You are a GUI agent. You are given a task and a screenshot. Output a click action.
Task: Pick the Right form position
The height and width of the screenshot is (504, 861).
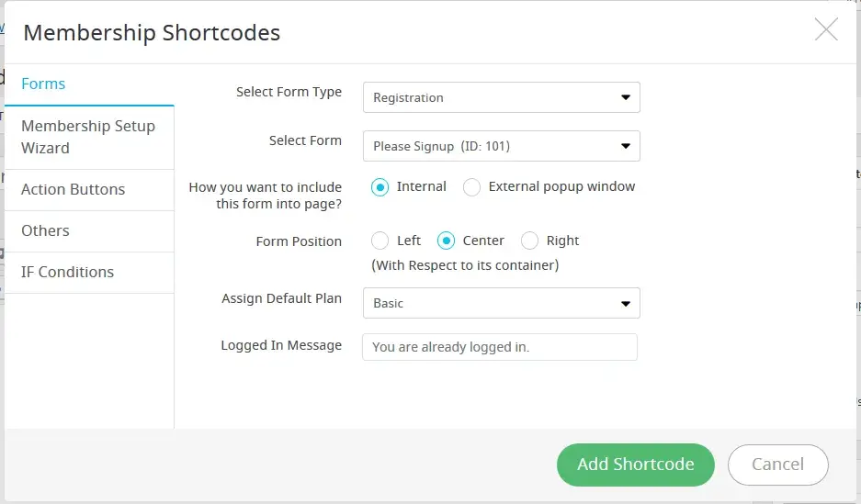click(x=529, y=241)
